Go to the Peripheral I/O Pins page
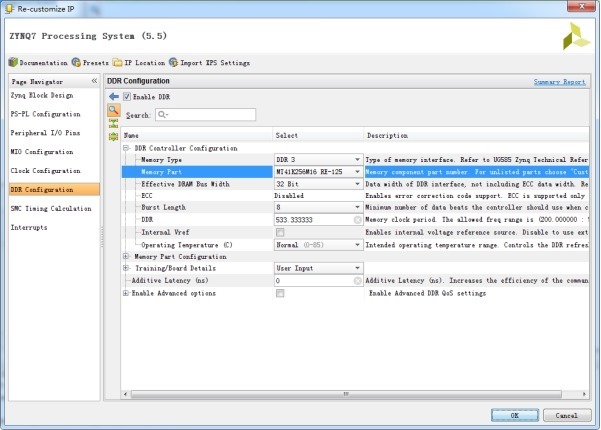Viewport: 601px width, 430px height. click(45, 133)
